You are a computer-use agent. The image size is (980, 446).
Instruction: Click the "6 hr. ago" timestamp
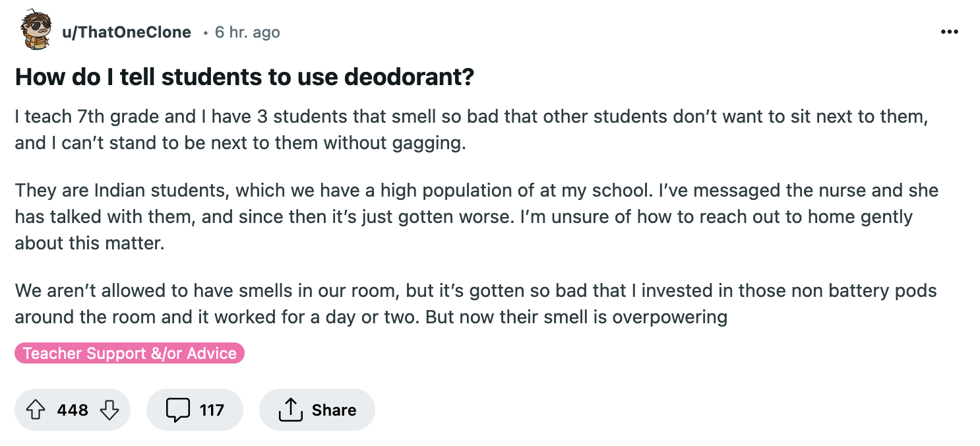[247, 32]
